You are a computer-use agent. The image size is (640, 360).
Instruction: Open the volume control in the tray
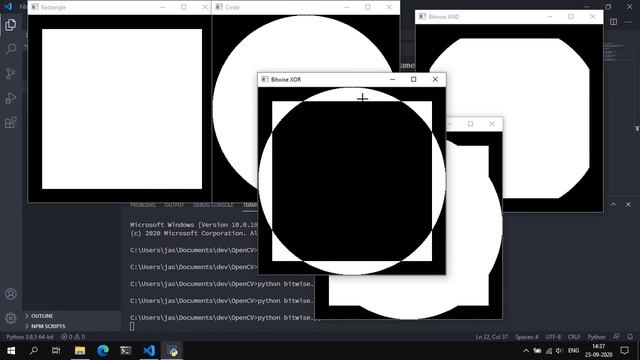click(559, 351)
